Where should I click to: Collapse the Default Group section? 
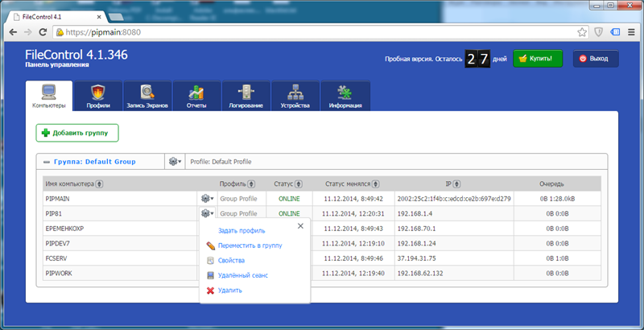click(x=47, y=162)
